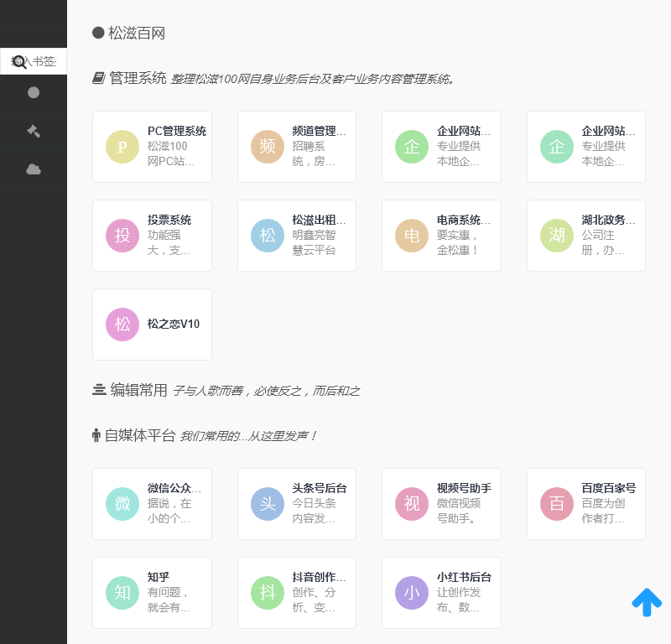Click the yellow P icon for PC管理系统
671x644 pixels.
point(122,147)
